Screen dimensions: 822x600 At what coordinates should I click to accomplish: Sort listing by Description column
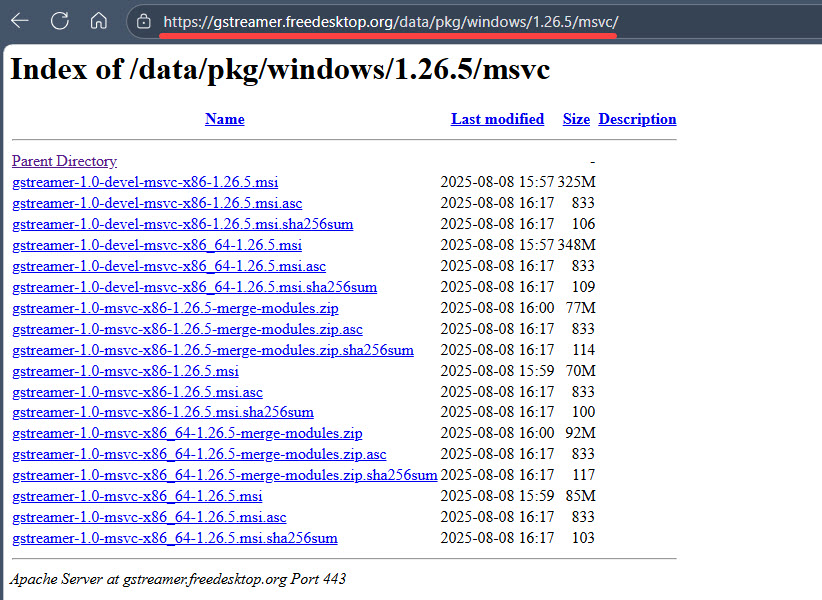pyautogui.click(x=637, y=119)
